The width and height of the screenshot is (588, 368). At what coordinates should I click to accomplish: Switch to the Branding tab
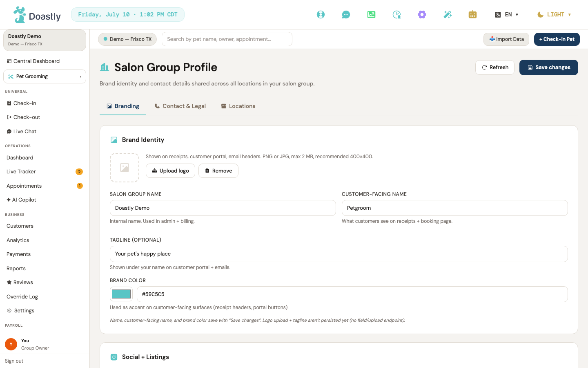point(122,106)
